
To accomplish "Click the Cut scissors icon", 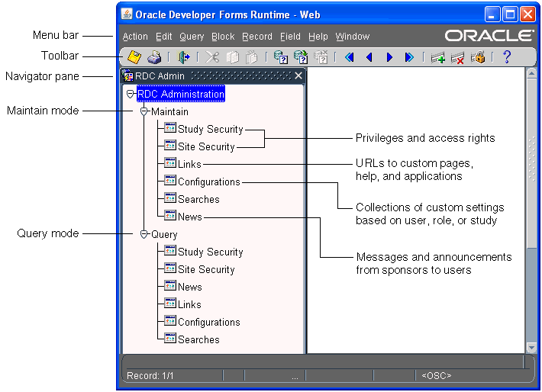I will pos(212,57).
